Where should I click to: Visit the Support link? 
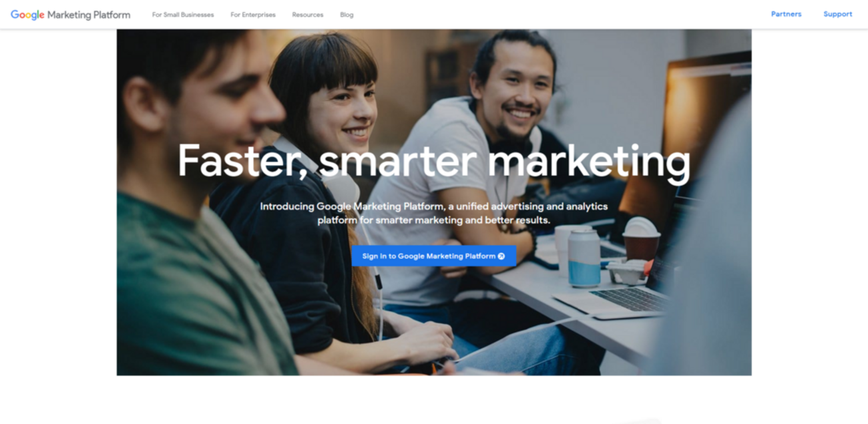838,14
